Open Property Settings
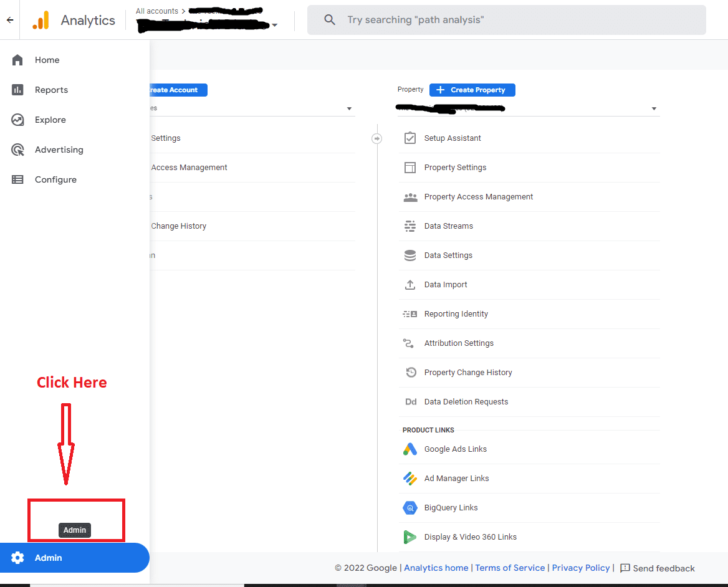This screenshot has width=728, height=587. pos(529,168)
